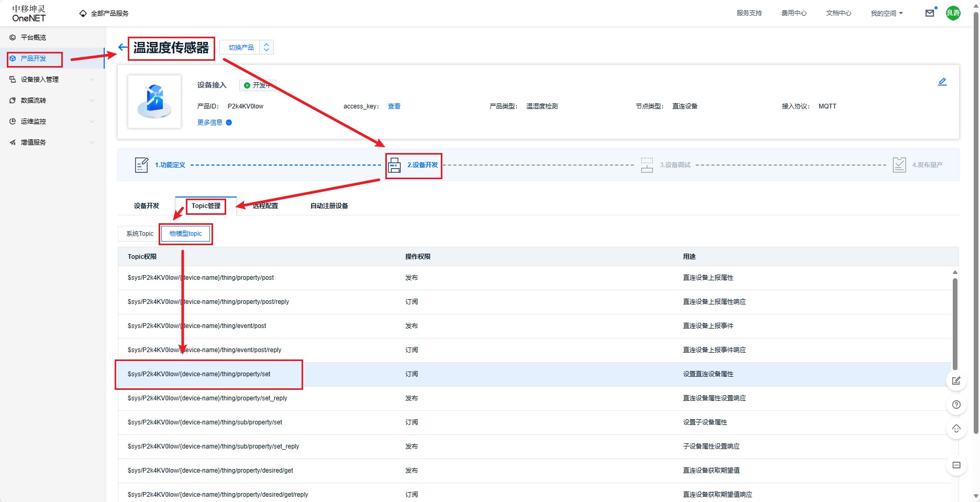Open the 我的空间 dropdown
980x502 pixels.
[886, 13]
